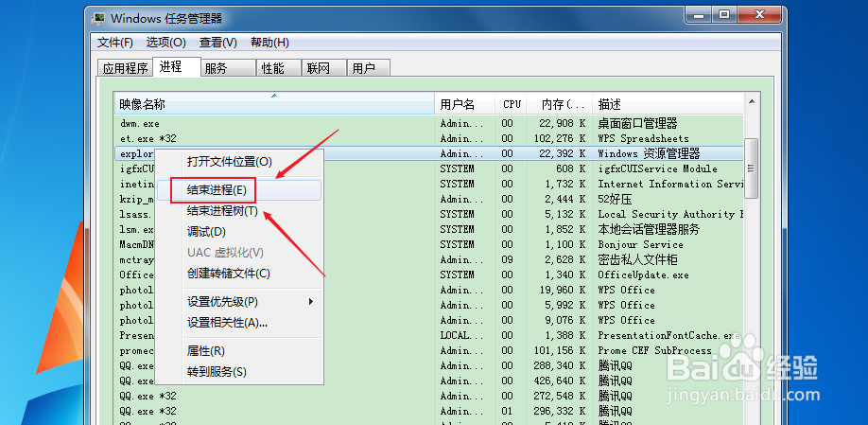The height and width of the screenshot is (425, 868).
Task: Switch to the 联网 tab
Action: click(x=323, y=68)
